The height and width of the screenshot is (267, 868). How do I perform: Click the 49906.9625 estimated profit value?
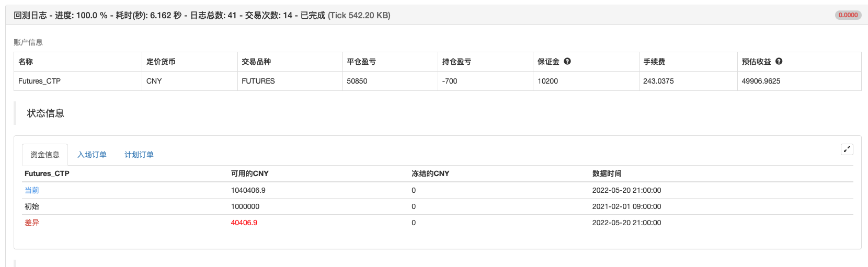click(761, 81)
